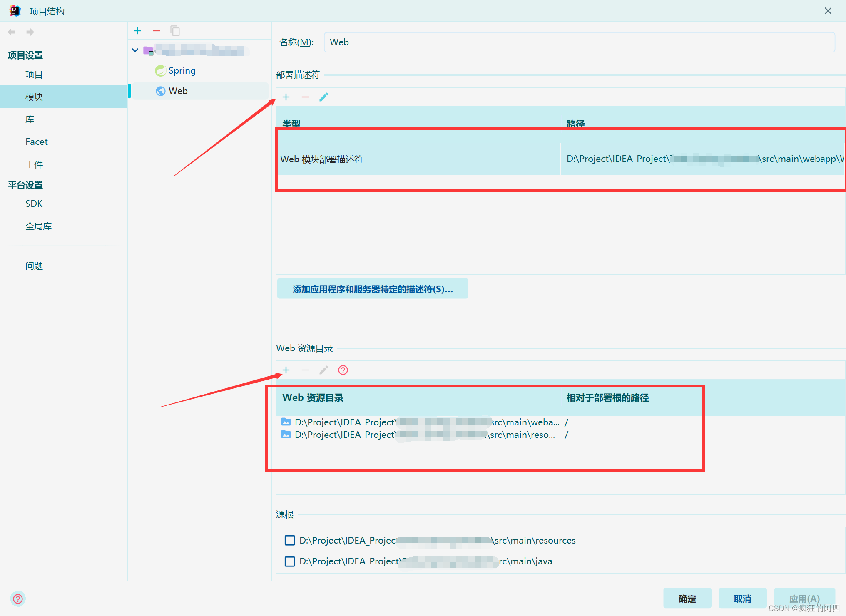Select the blurred root module folder
846x616 pixels.
point(196,50)
